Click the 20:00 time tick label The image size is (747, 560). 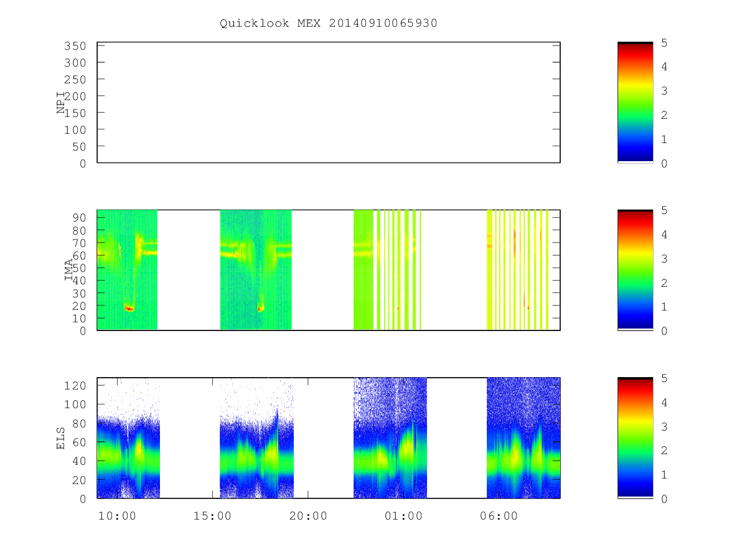point(308,516)
